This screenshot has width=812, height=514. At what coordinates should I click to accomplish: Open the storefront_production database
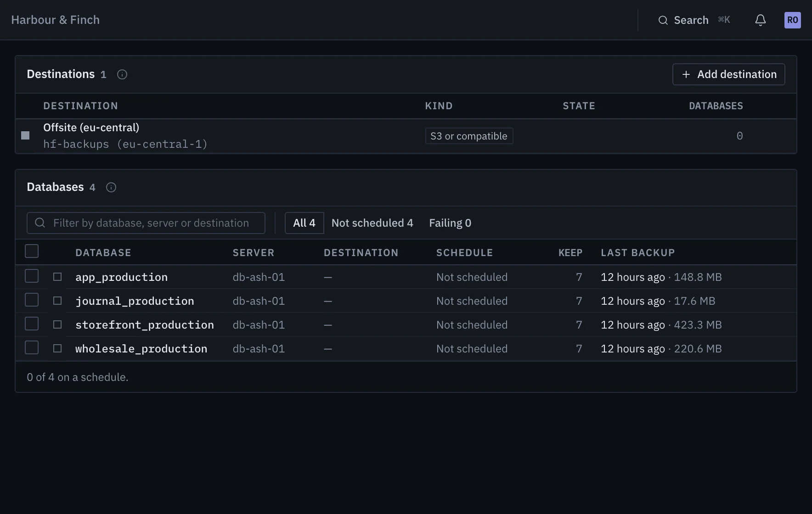[x=145, y=325]
